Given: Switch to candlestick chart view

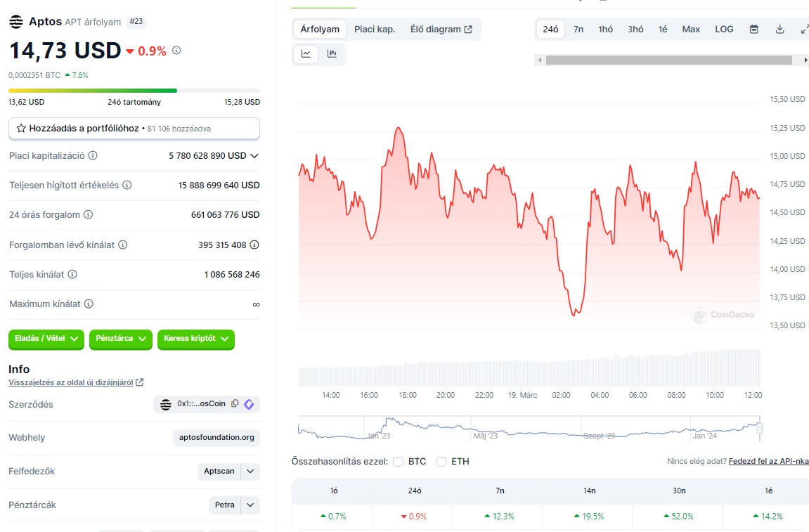Looking at the screenshot, I should click(332, 53).
